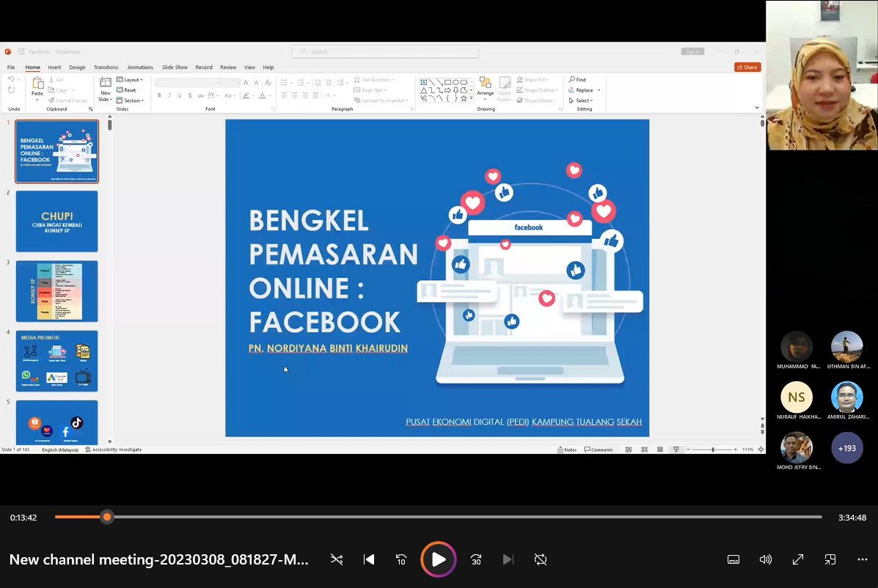The width and height of the screenshot is (878, 588).
Task: Open the Review ribbon tab
Action: (x=228, y=67)
